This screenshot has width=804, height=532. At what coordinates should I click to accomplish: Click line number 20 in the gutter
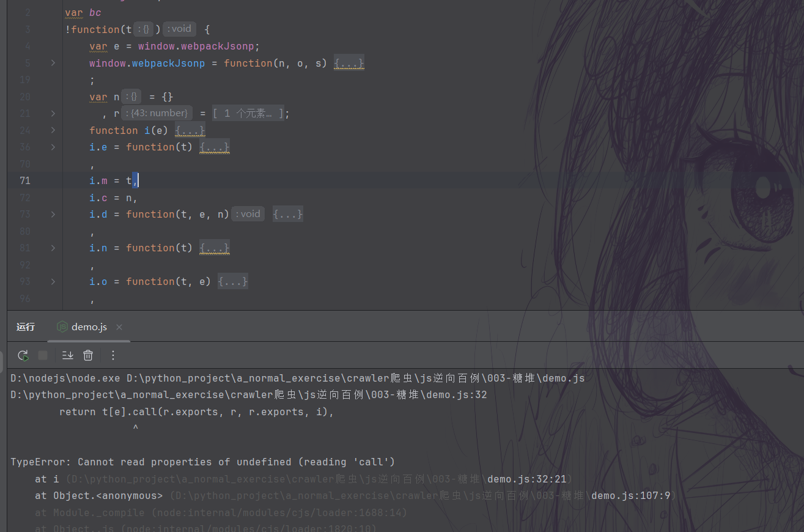pyautogui.click(x=24, y=97)
